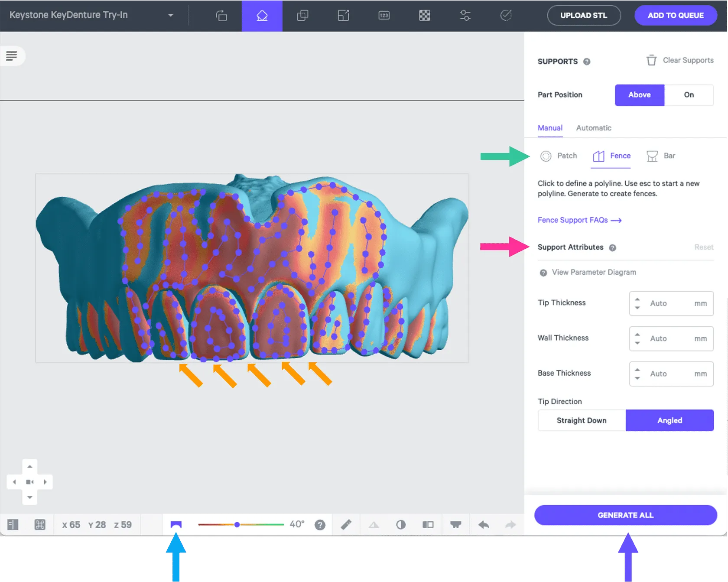Toggle the overhang highlight icon in bottom bar
The image size is (728, 582).
point(176,525)
